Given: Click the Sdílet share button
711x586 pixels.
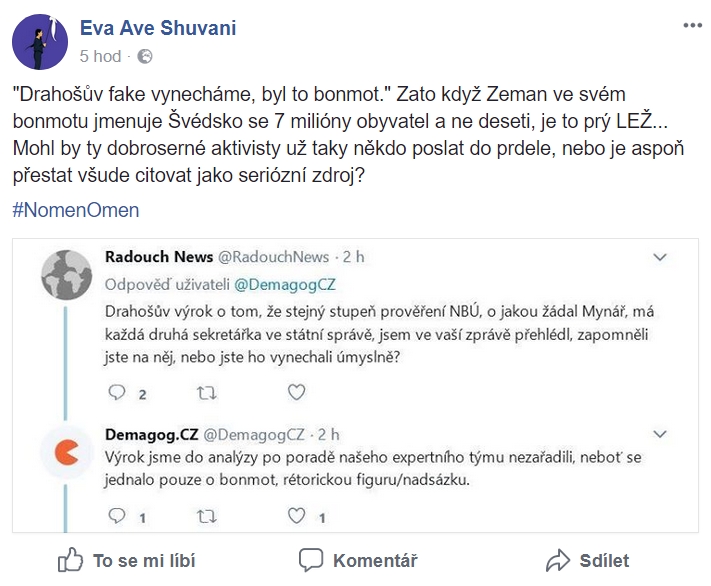Looking at the screenshot, I should (587, 561).
